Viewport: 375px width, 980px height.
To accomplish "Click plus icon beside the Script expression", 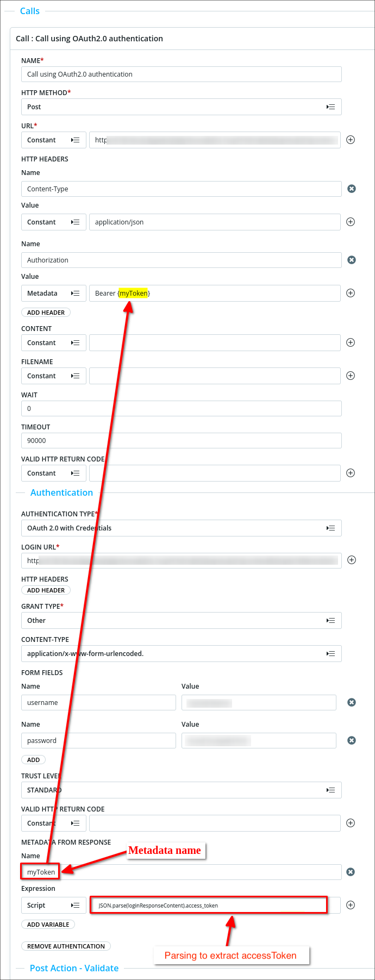I will coord(351,905).
